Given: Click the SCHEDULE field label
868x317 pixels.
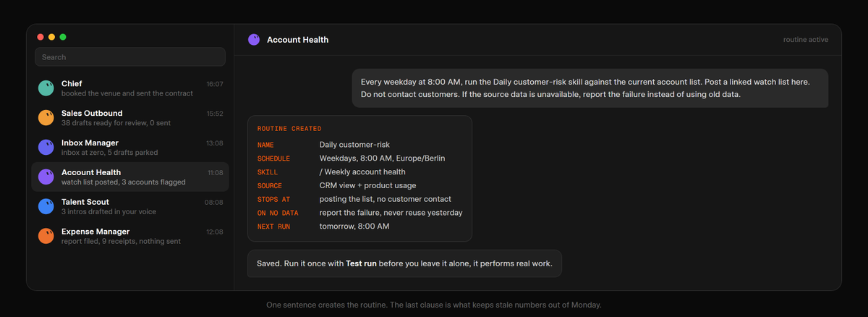Looking at the screenshot, I should (x=273, y=158).
